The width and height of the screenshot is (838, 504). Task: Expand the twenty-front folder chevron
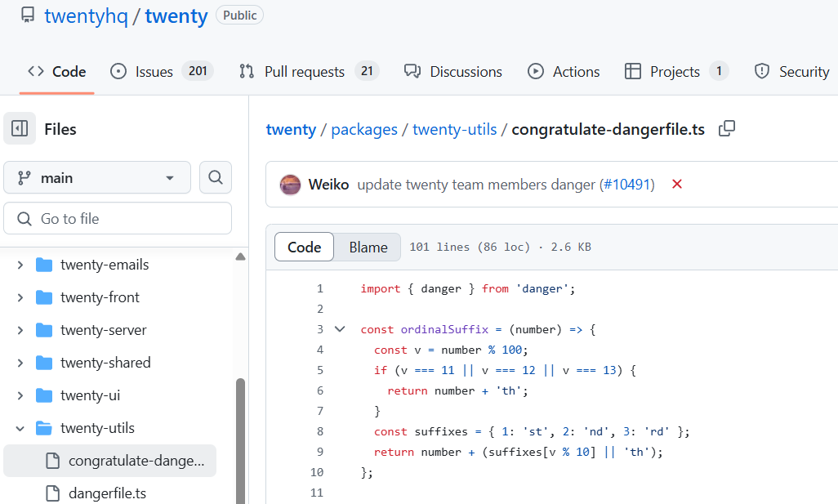point(20,297)
